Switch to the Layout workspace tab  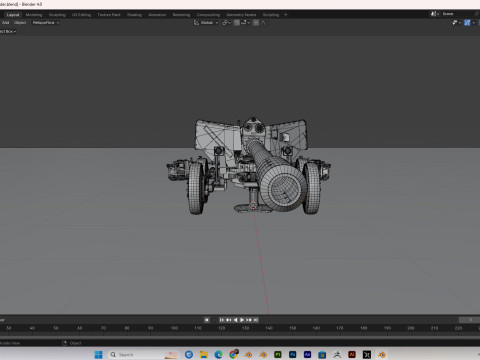(x=13, y=15)
